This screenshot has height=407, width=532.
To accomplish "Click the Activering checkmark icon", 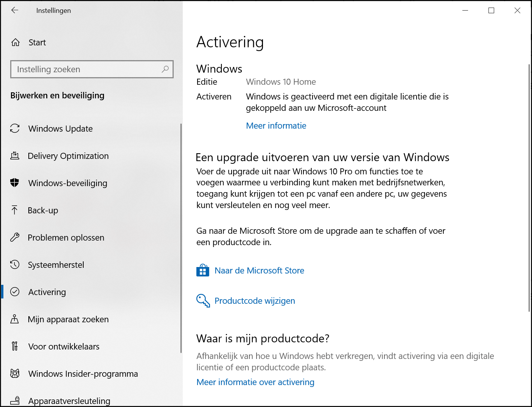I will 15,292.
